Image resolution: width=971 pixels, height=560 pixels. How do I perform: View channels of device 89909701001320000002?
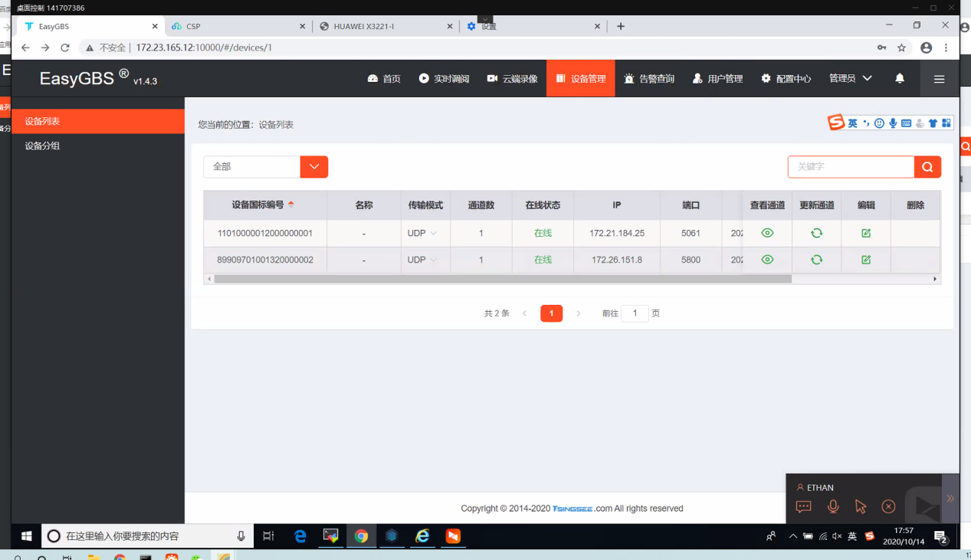767,260
